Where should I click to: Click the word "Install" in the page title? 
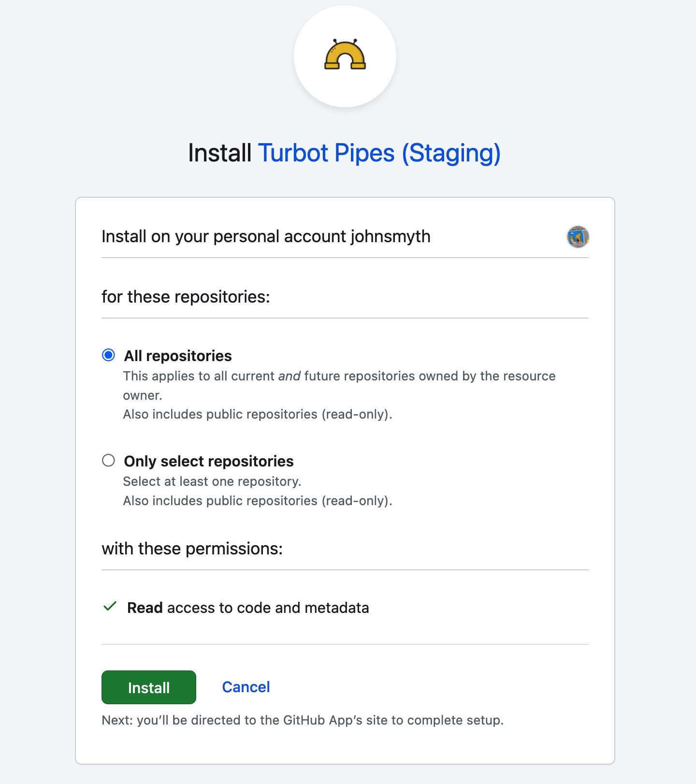[x=219, y=153]
